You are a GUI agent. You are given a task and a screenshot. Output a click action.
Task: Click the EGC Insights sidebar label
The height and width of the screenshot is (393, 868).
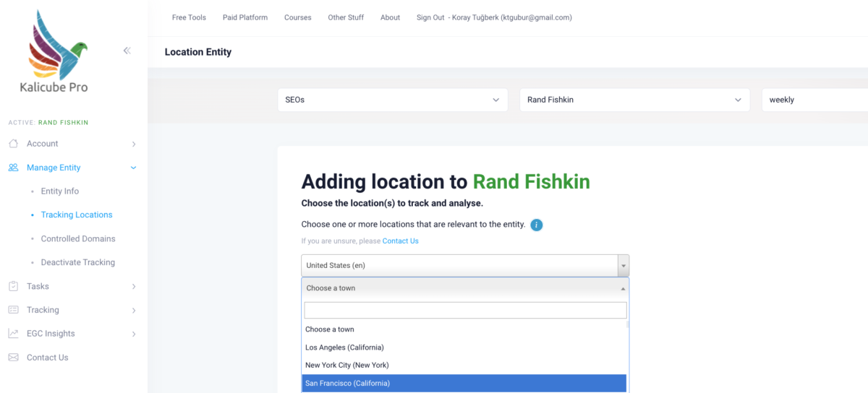click(x=51, y=334)
